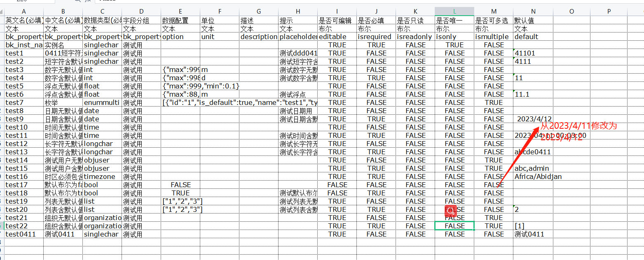Select the 'isreadonly' cell
This screenshot has width=644, height=260.
[415, 37]
